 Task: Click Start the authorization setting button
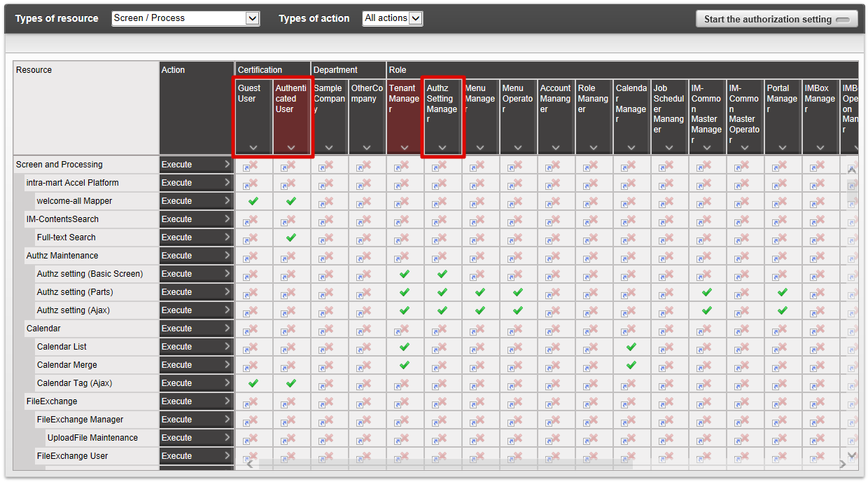[x=776, y=19]
